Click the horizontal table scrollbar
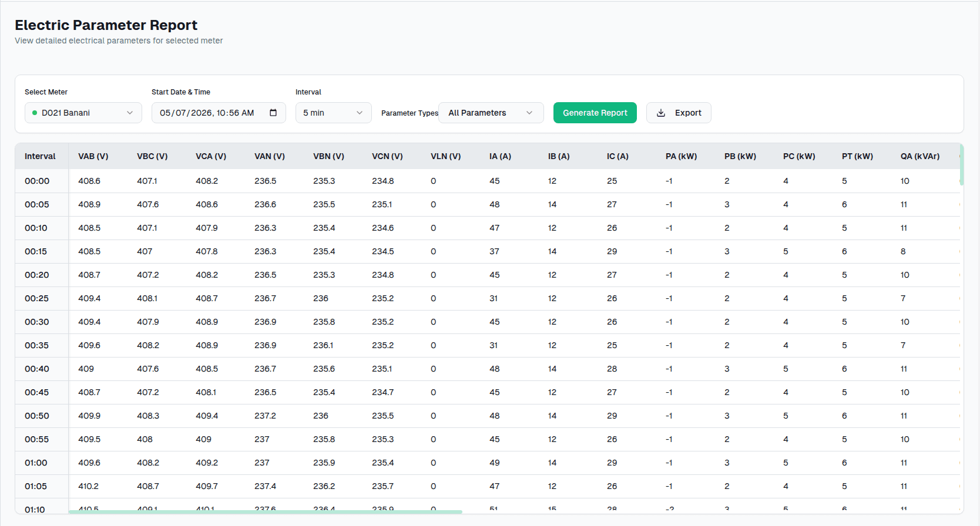The width and height of the screenshot is (980, 526). coord(266,512)
